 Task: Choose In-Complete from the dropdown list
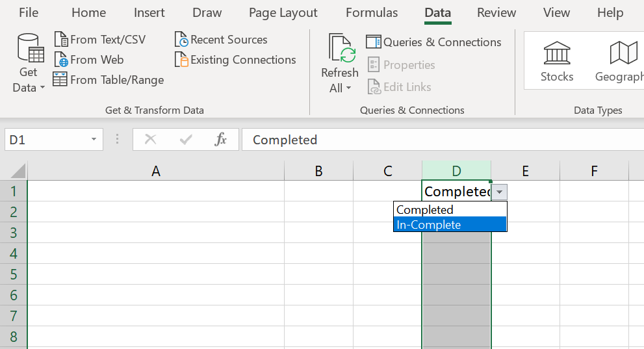450,225
